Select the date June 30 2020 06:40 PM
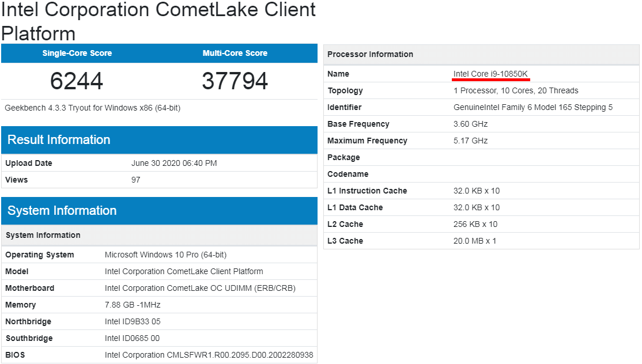The image size is (642, 364). tap(174, 163)
